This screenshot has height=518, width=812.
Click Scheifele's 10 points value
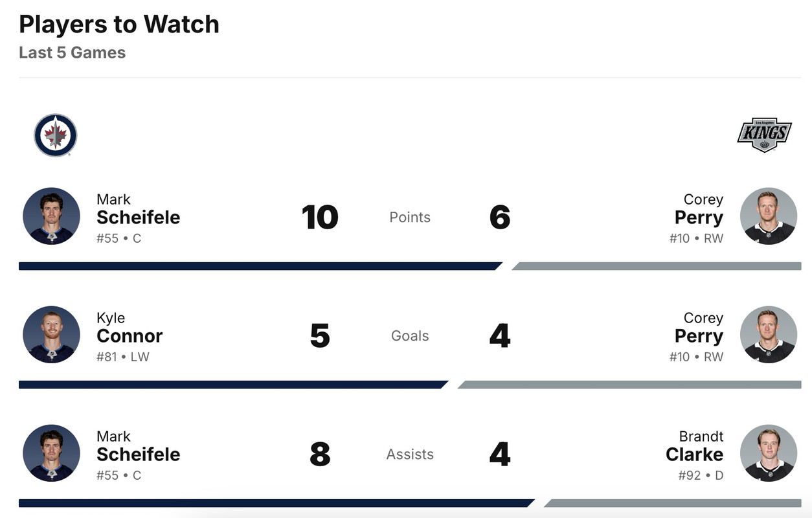(x=320, y=218)
